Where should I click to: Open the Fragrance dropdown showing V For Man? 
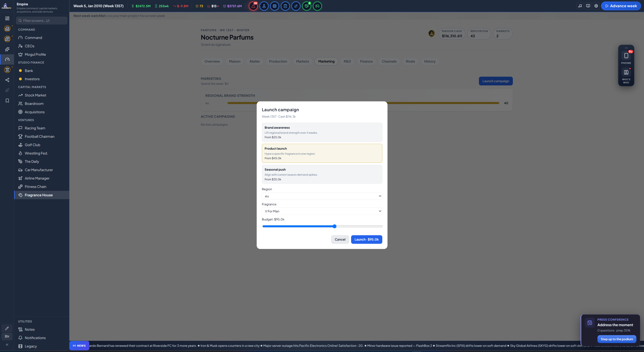tap(322, 211)
